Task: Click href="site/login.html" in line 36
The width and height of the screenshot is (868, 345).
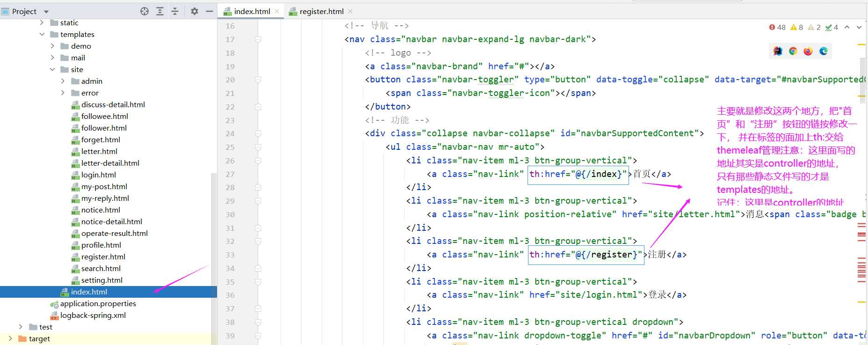Action: pos(586,295)
